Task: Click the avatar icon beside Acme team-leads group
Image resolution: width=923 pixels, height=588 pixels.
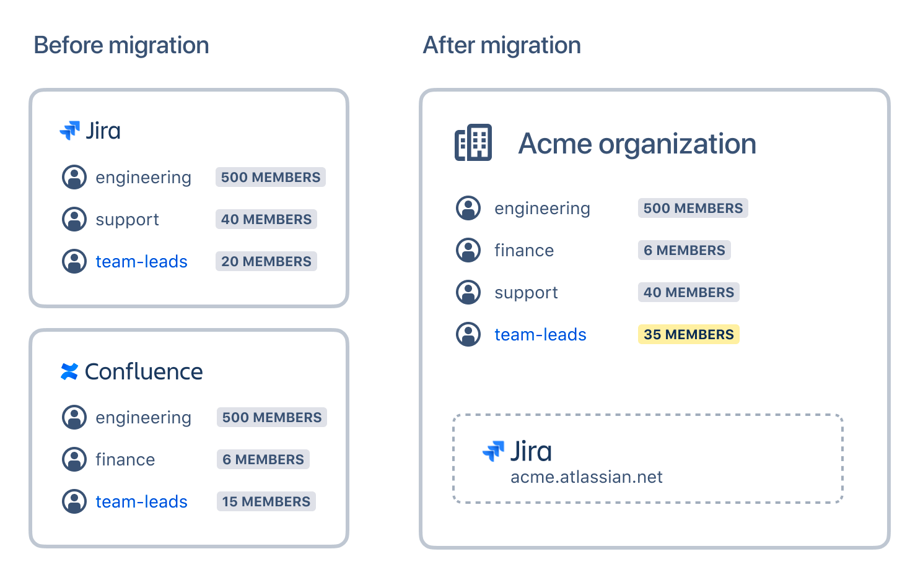Action: pyautogui.click(x=468, y=334)
